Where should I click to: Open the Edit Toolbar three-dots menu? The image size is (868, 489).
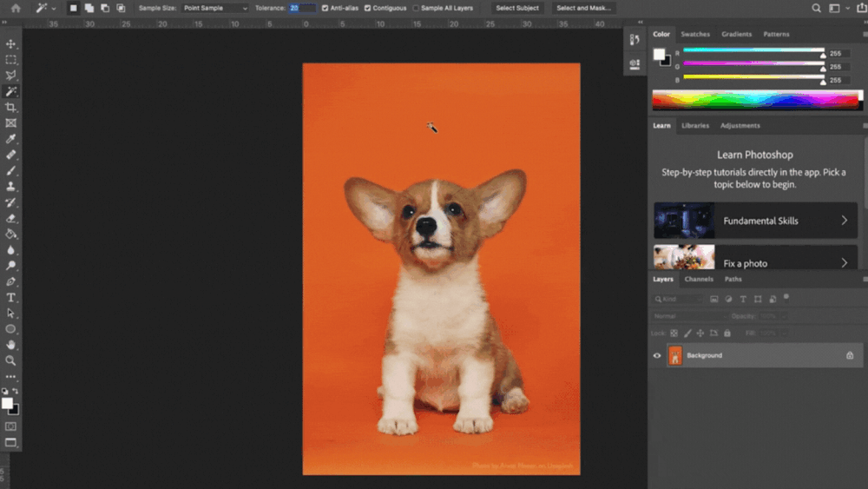click(10, 377)
